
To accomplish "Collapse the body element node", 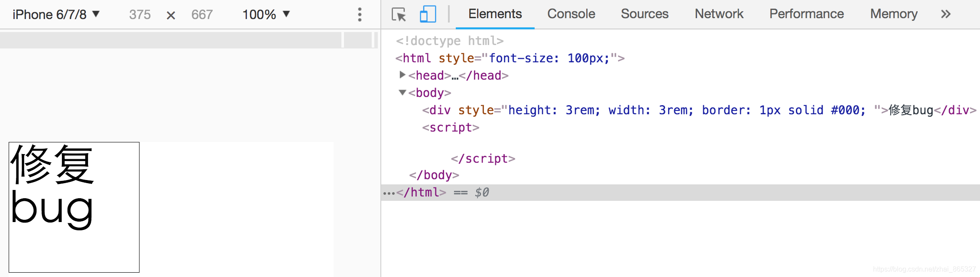I will click(402, 92).
